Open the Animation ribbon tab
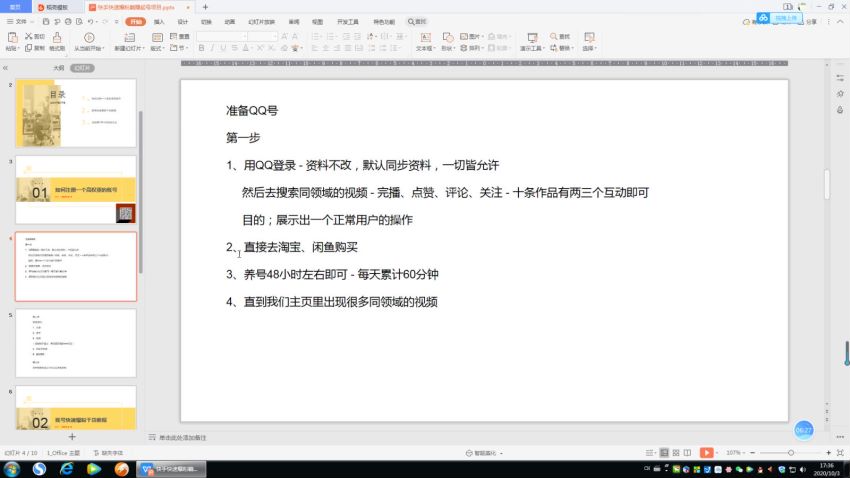The image size is (850, 478). 230,22
